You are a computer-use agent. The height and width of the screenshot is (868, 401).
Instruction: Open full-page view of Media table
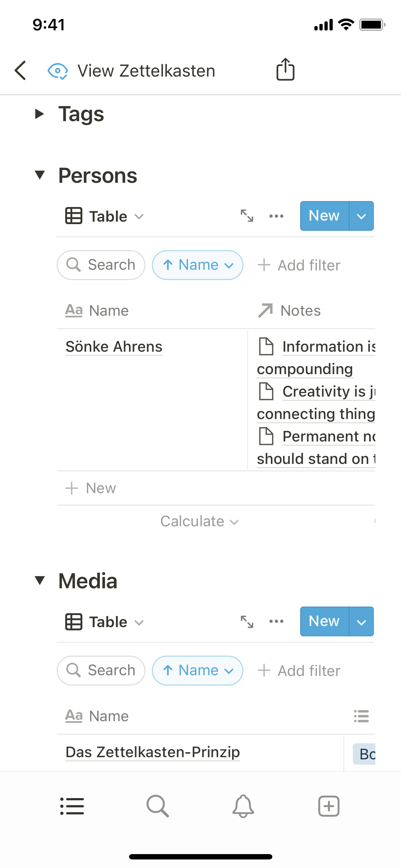[x=247, y=622]
